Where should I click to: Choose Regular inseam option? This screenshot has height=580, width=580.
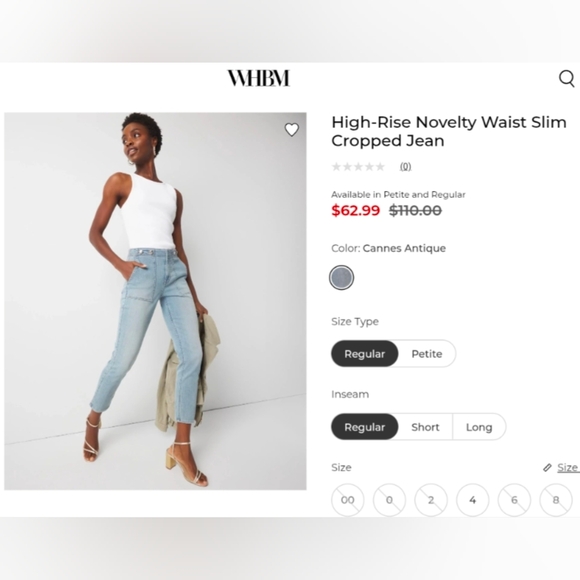pos(364,427)
